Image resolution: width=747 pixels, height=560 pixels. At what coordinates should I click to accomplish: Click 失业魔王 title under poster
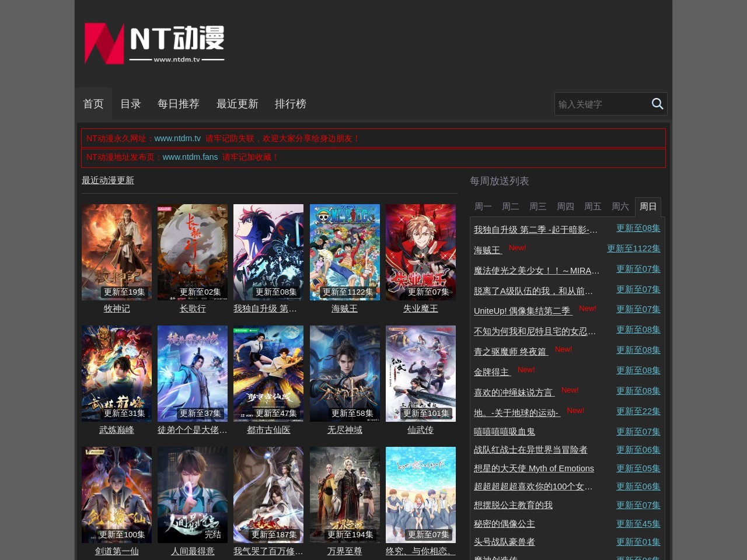coord(421,309)
